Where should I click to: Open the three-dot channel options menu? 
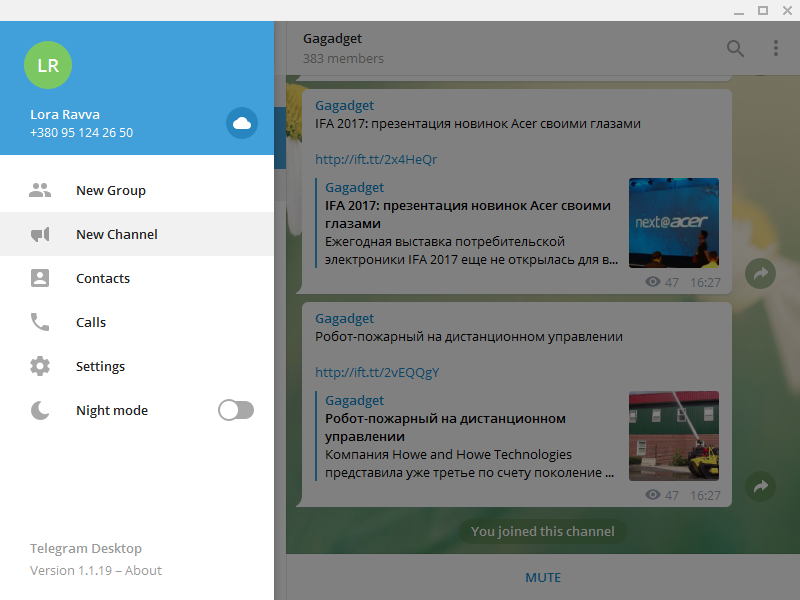click(x=776, y=48)
